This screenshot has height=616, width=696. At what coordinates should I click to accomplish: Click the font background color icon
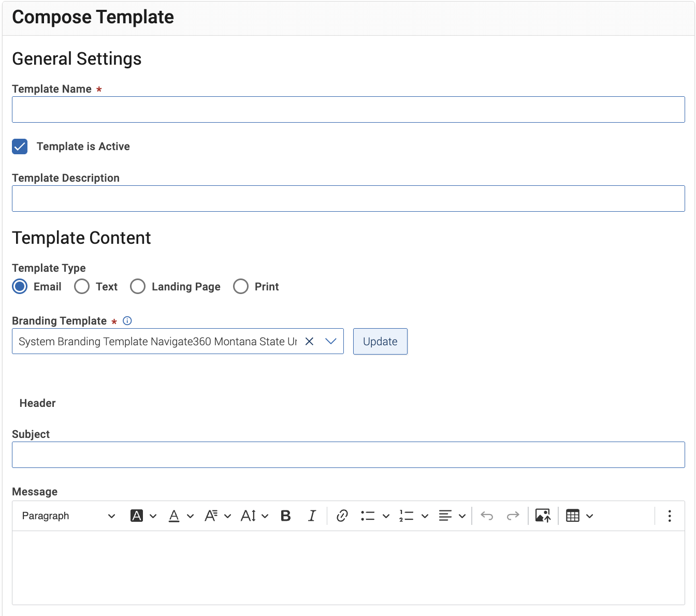coord(137,516)
